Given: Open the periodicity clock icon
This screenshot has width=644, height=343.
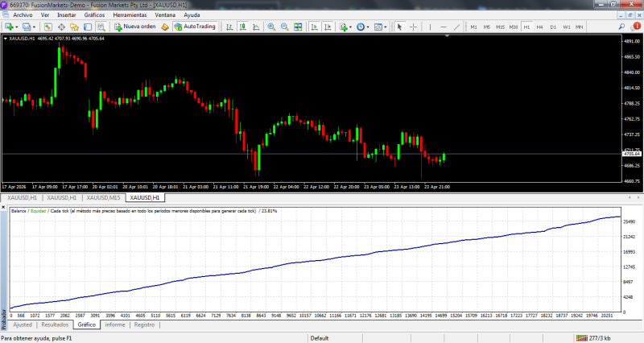Looking at the screenshot, I should pos(360,27).
